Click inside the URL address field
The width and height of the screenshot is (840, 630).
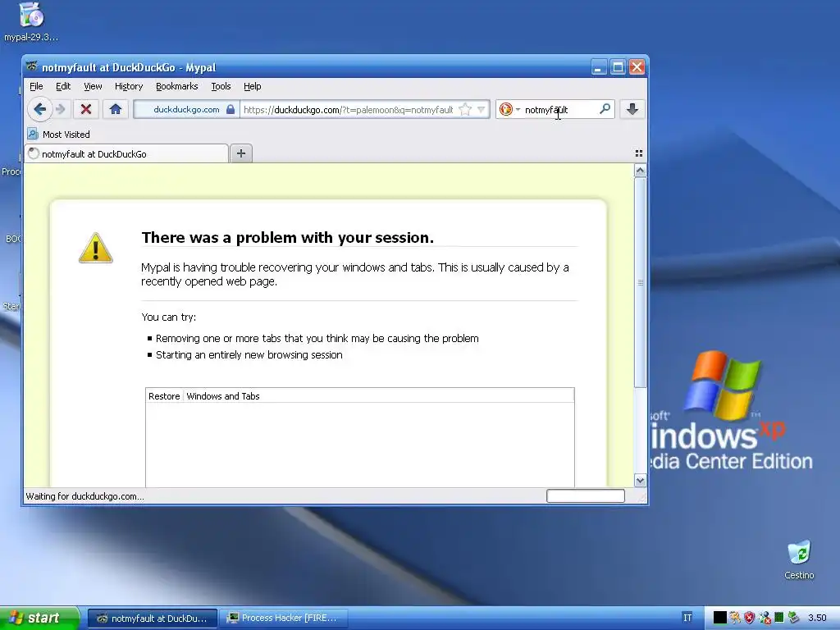[x=348, y=110]
